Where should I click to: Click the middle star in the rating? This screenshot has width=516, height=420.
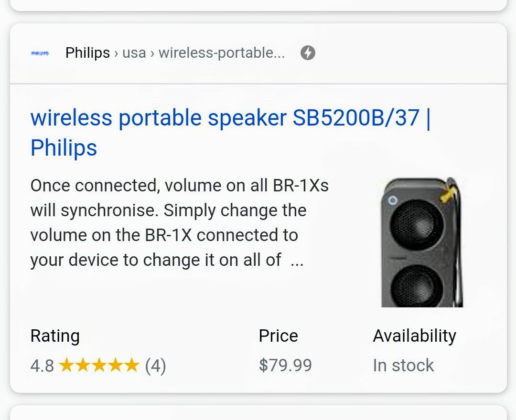(100, 365)
